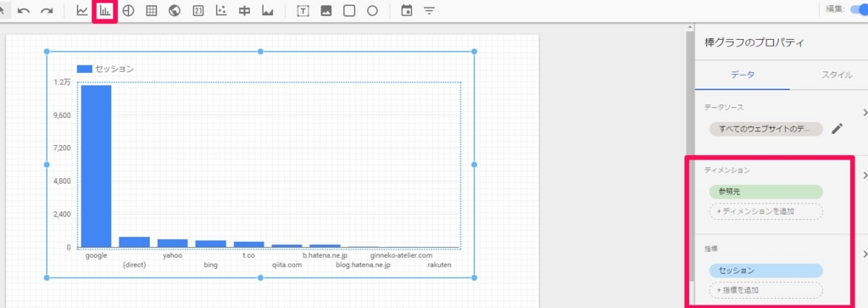Click the ginneko-atelier.com axis label
868x308 pixels.
click(x=401, y=255)
